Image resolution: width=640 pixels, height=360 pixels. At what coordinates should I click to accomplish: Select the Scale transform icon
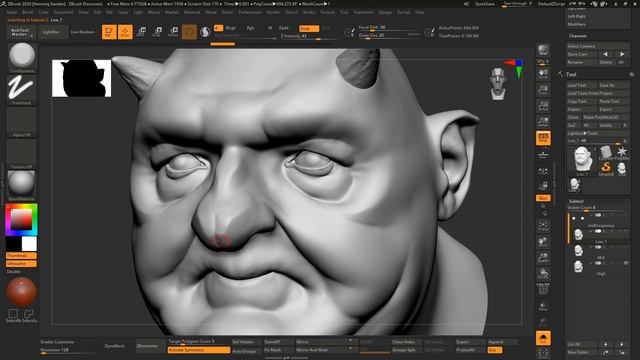pyautogui.click(x=157, y=32)
